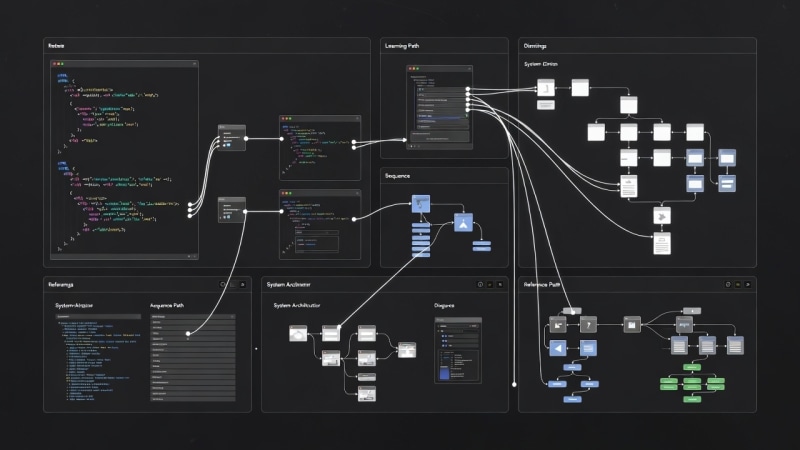
Task: Toggle the yellow icon in Reference Path header
Action: [x=738, y=285]
